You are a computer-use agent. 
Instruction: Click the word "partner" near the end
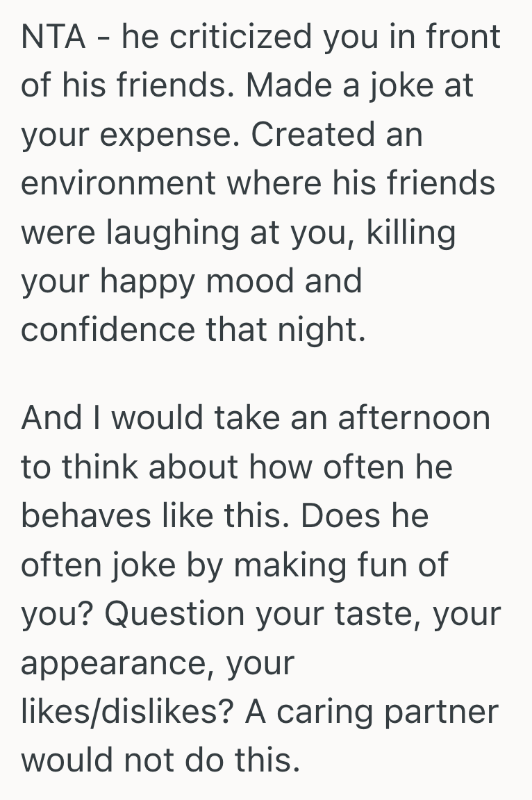pyautogui.click(x=449, y=713)
